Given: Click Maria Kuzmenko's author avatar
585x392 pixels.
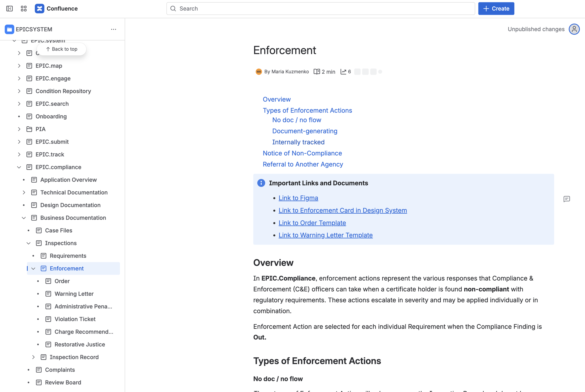Looking at the screenshot, I should point(259,72).
